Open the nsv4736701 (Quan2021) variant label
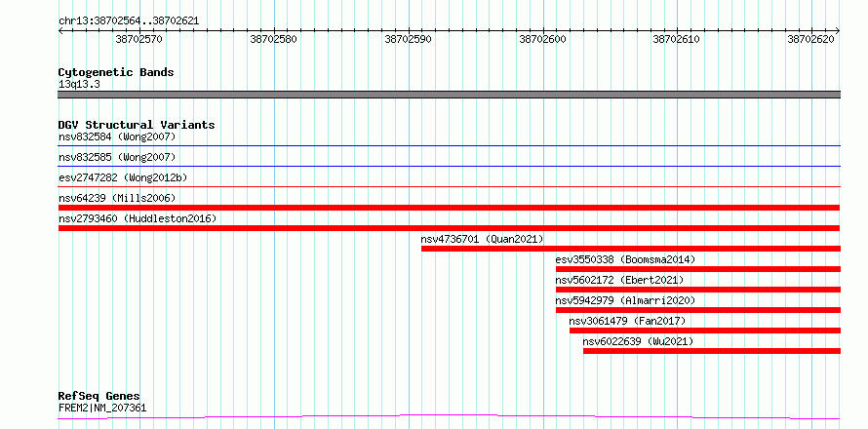Viewport: 868px width, 429px height. (482, 239)
